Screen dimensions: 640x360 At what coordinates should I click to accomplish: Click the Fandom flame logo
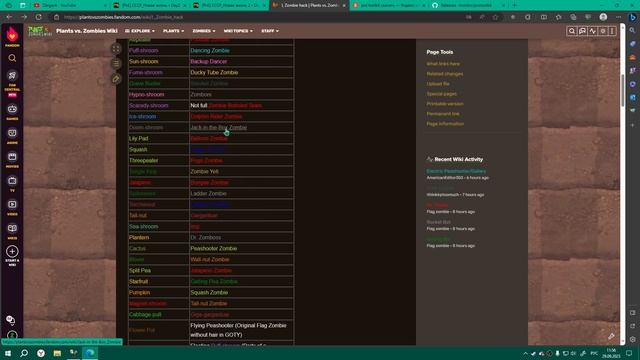pyautogui.click(x=12, y=35)
